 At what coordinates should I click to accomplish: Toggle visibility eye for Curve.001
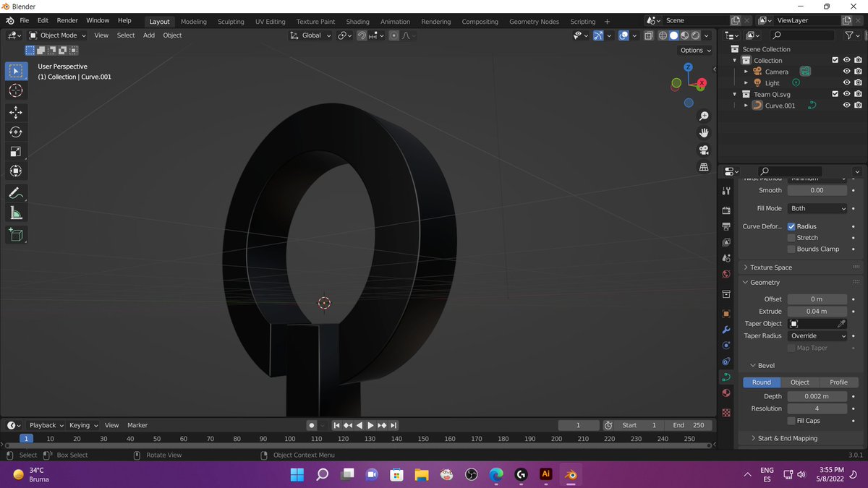(x=846, y=106)
